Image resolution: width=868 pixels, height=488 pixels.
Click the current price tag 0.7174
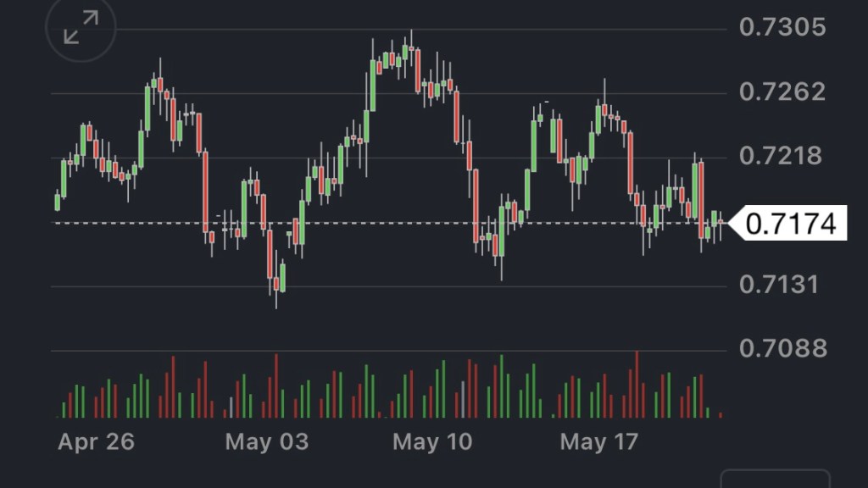click(x=792, y=224)
